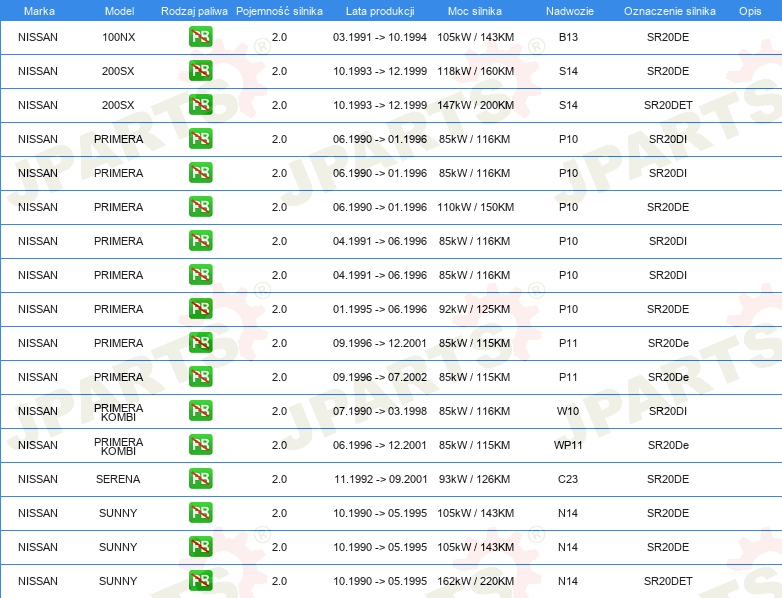Screen dimensions: 782x598
Task: Select the WP11 body cell
Action: tap(568, 445)
